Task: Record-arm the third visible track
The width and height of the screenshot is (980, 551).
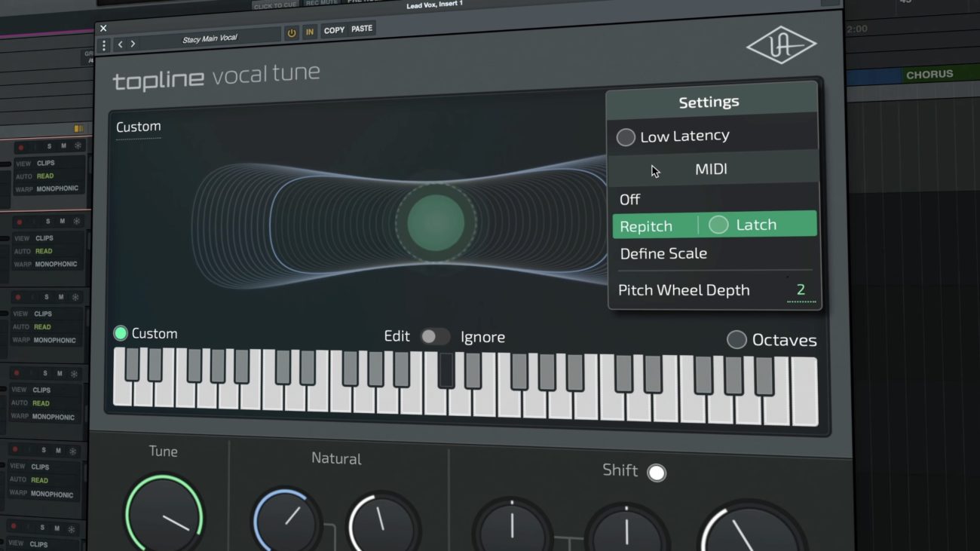Action: 18,298
